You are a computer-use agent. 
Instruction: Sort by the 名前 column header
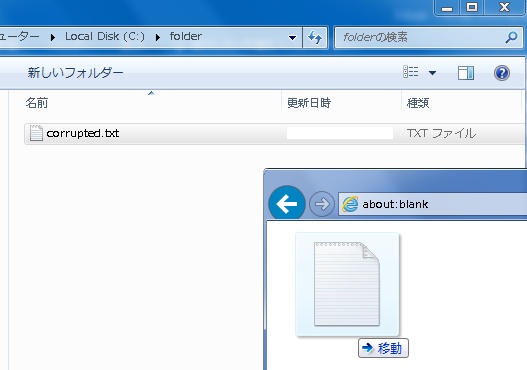coord(37,103)
